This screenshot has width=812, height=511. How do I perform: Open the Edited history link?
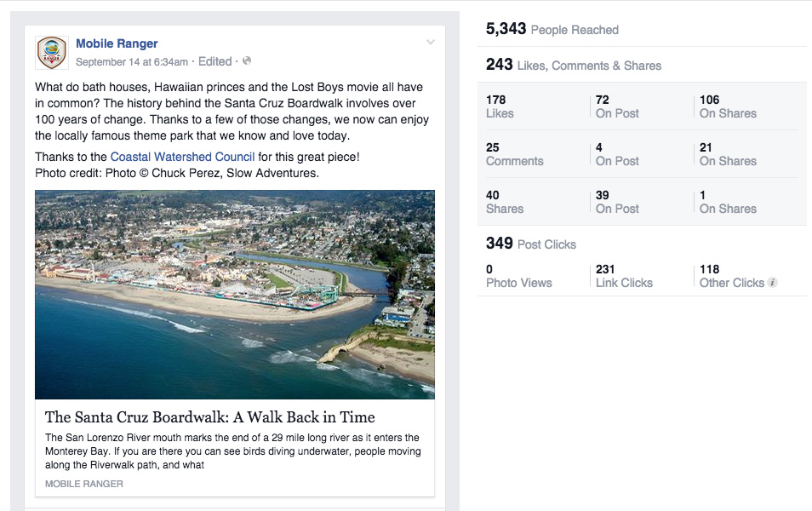click(x=214, y=61)
